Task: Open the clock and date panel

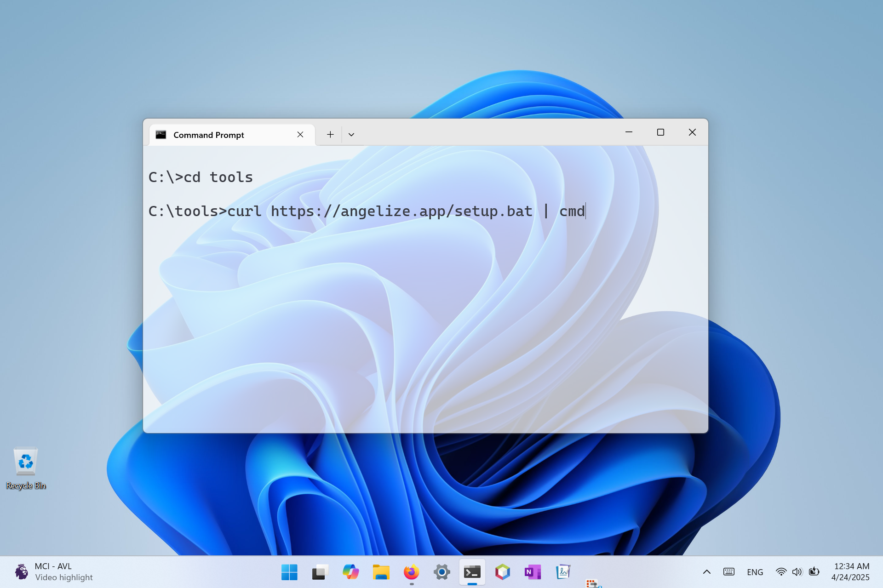Action: tap(851, 572)
